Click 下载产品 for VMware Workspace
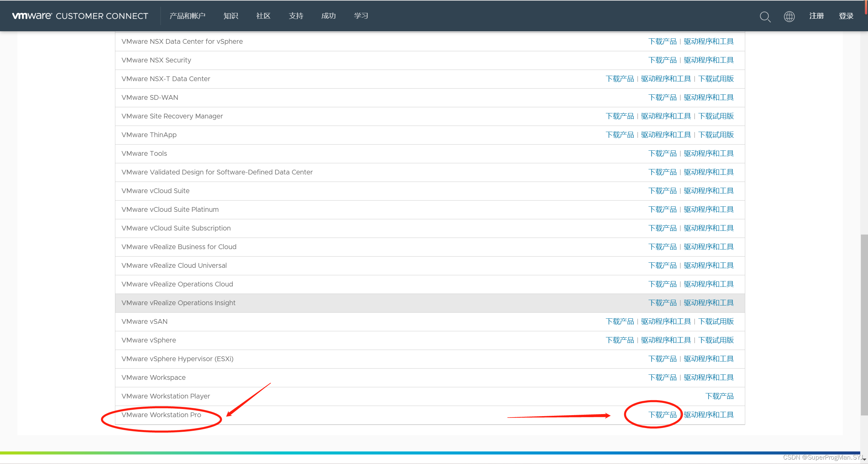Screen dimensions: 868x464 coord(662,377)
